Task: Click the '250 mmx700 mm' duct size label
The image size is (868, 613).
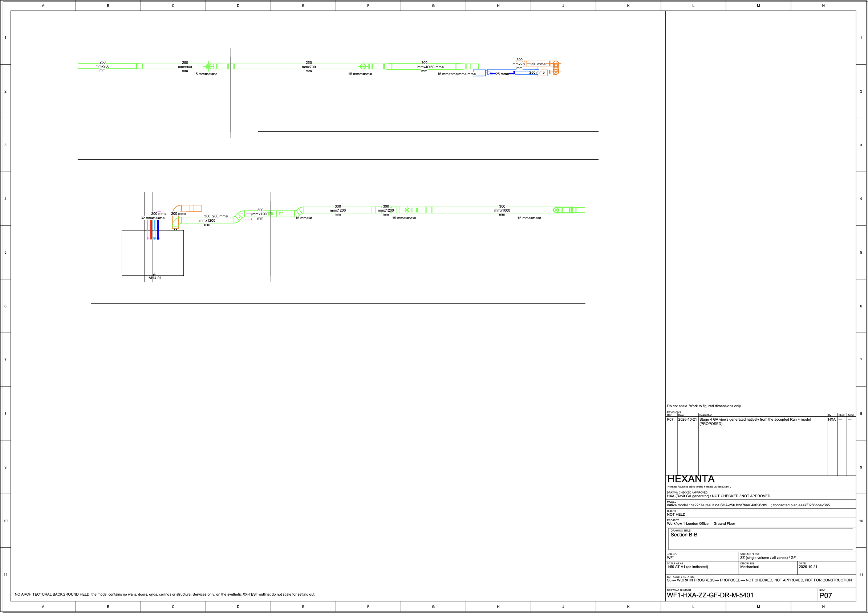Action: click(309, 67)
